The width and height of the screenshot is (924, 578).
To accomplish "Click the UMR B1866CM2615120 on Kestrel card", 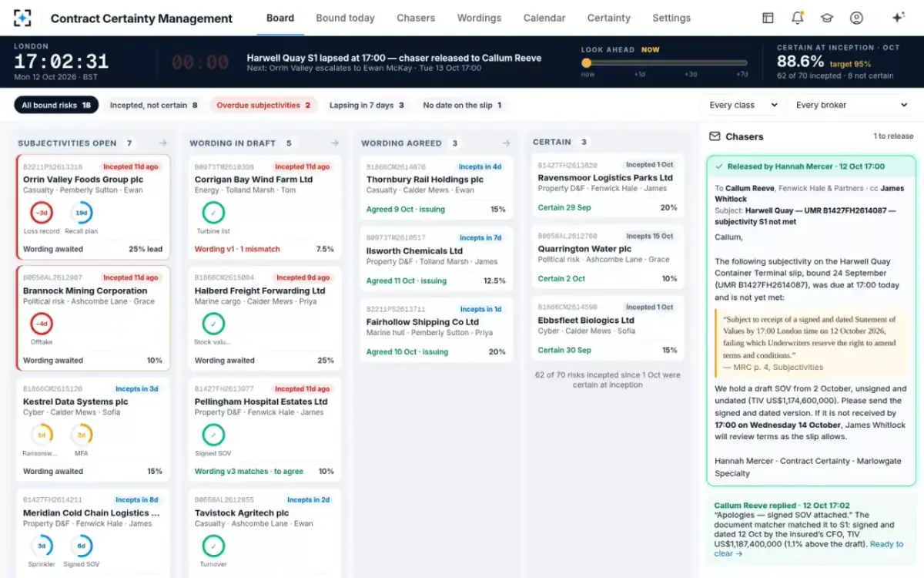I will point(52,389).
